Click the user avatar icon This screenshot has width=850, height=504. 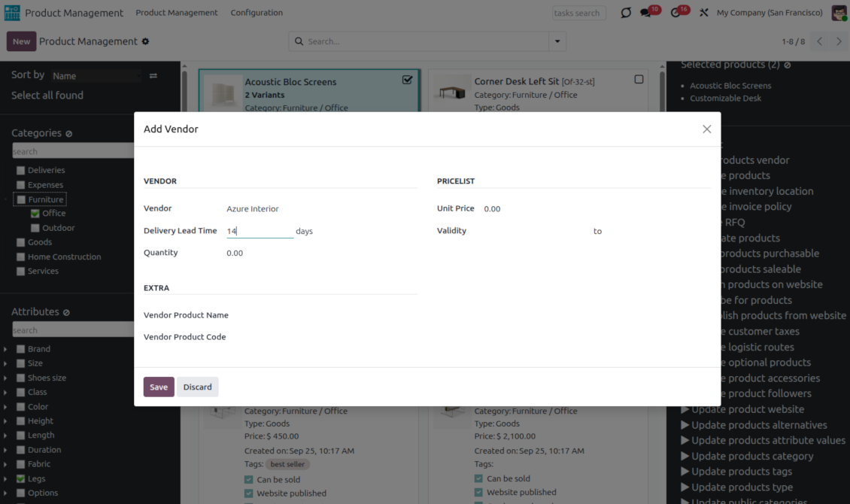click(839, 13)
